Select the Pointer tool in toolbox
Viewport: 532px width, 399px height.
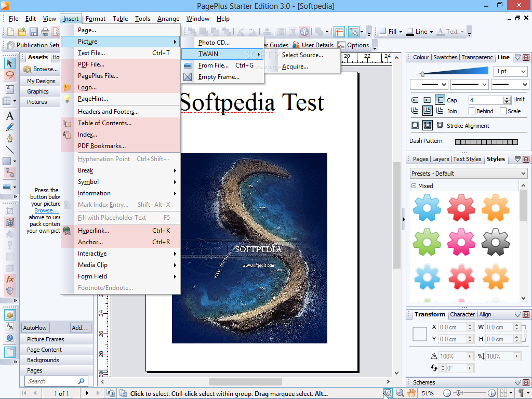pos(9,63)
